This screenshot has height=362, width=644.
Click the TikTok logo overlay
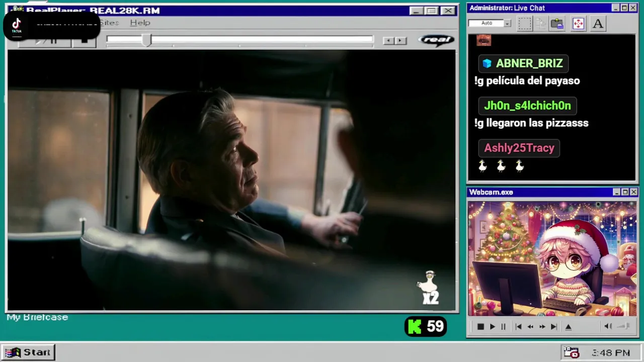pos(17,25)
